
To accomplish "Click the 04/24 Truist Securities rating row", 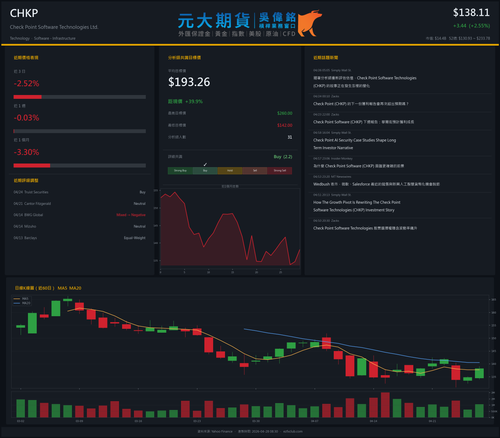I will [x=80, y=192].
